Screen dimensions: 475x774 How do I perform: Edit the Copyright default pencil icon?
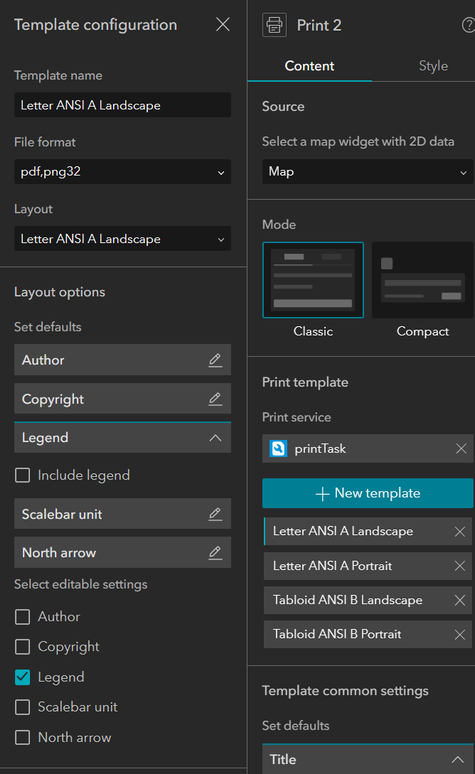coord(215,399)
